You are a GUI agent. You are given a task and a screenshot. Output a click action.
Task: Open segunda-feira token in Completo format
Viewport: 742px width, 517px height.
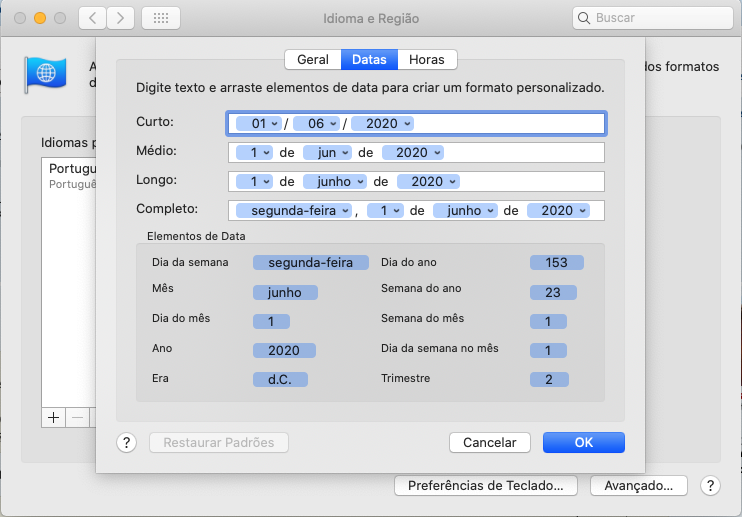pyautogui.click(x=294, y=210)
